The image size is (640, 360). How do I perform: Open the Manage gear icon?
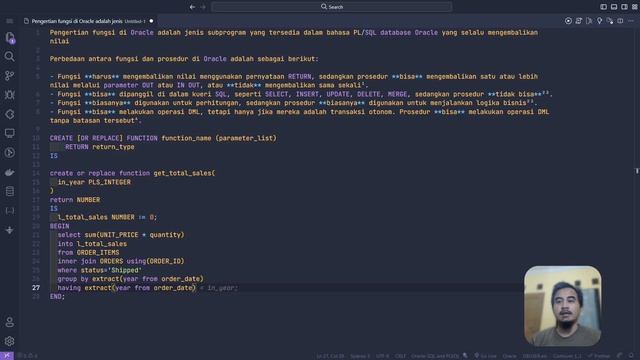(9, 341)
